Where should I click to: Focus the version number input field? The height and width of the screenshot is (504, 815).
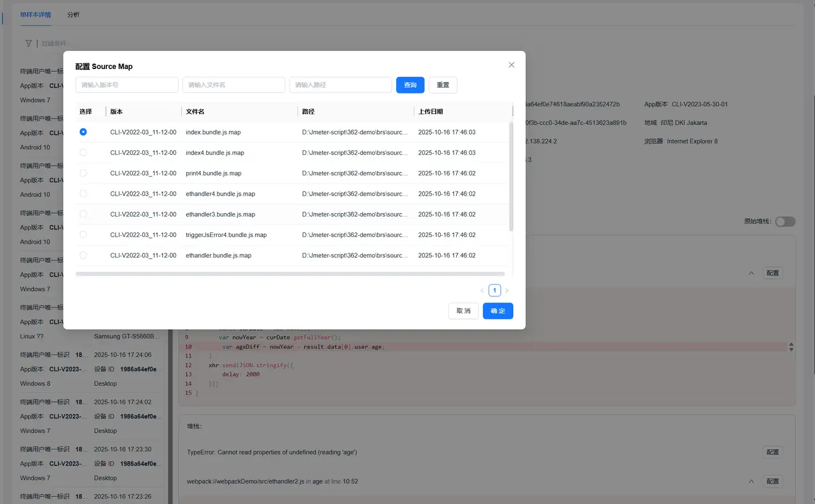pyautogui.click(x=127, y=85)
